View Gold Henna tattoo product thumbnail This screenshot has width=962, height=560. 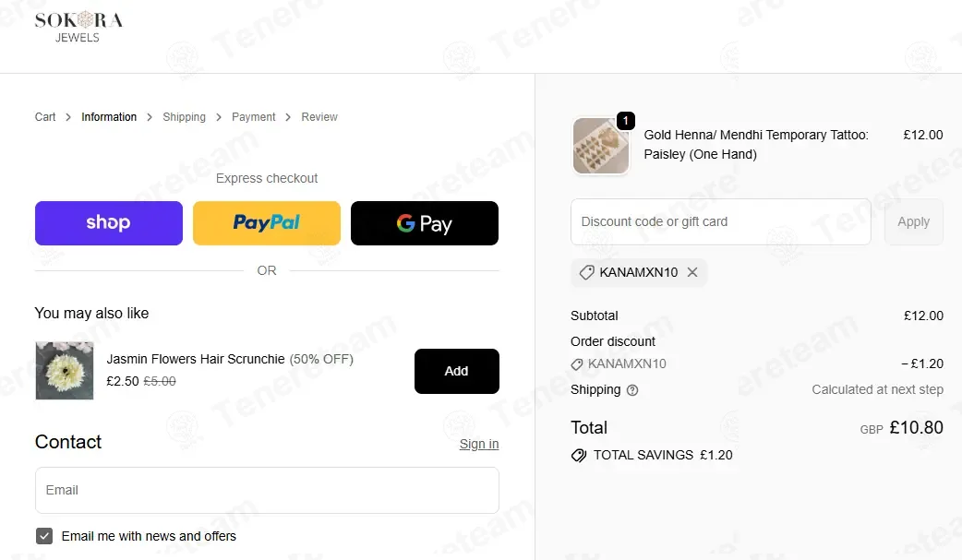pos(601,146)
